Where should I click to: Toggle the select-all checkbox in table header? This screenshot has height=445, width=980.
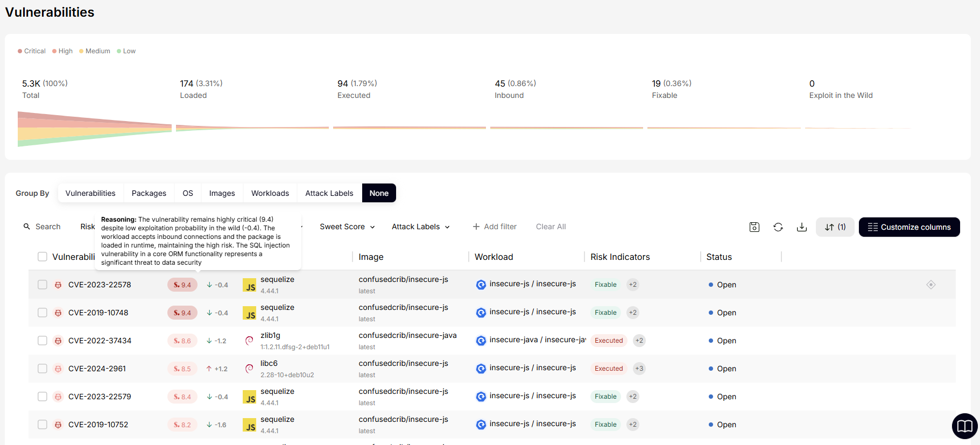click(x=43, y=257)
